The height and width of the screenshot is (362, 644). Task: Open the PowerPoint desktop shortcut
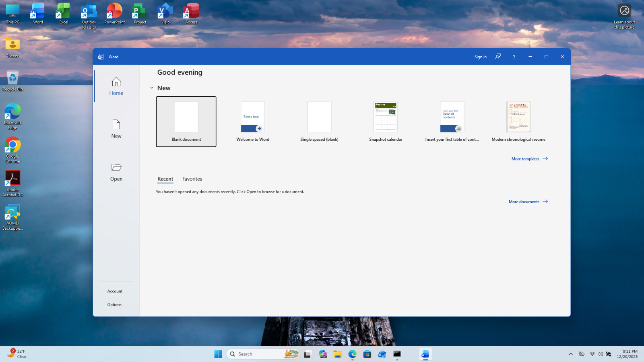(x=114, y=13)
